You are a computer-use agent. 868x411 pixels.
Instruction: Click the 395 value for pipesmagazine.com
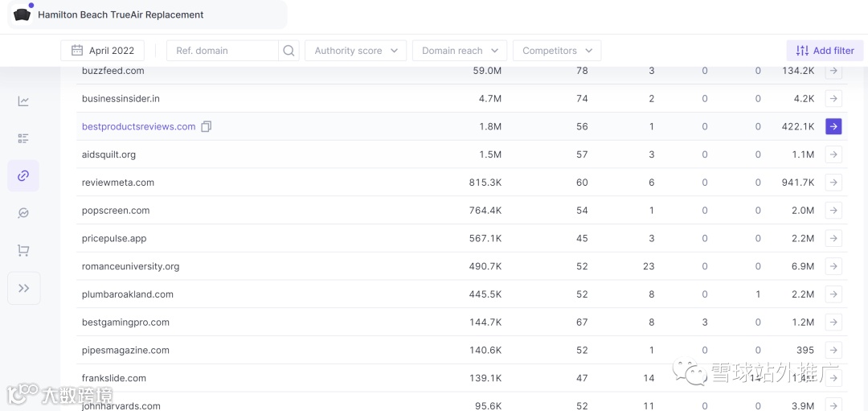click(x=805, y=350)
